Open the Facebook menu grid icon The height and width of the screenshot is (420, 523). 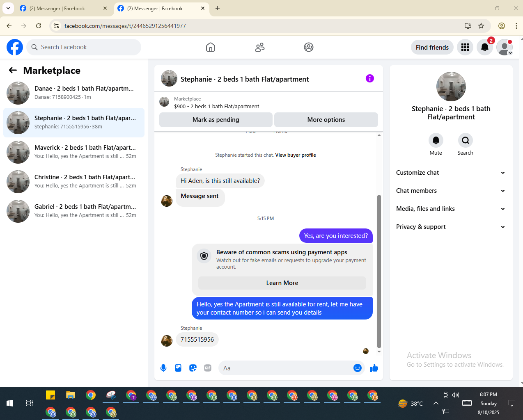(x=465, y=47)
